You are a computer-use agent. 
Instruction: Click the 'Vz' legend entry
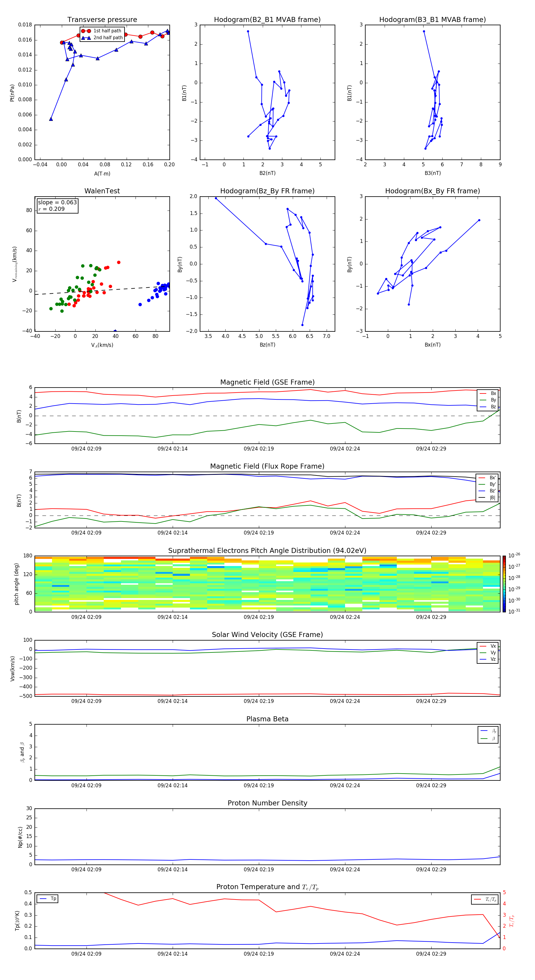coord(488,659)
